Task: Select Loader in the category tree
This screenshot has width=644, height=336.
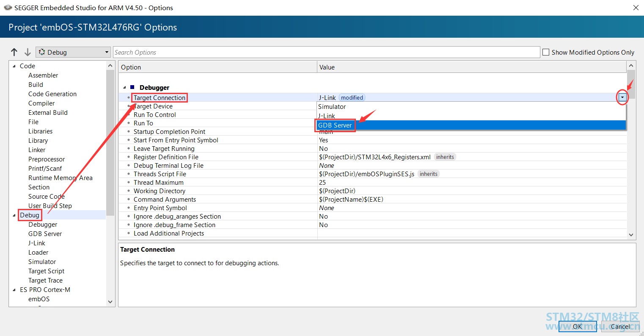Action: tap(39, 253)
